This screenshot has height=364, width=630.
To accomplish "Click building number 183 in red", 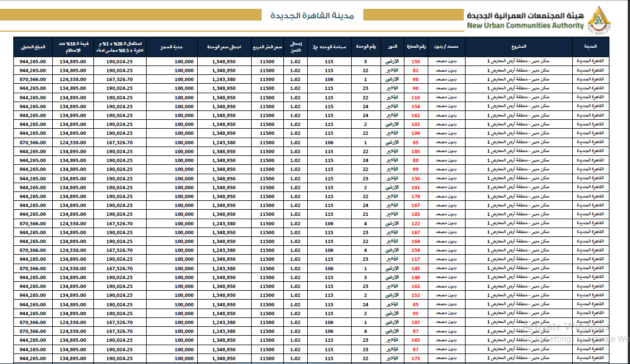I will (x=416, y=214).
